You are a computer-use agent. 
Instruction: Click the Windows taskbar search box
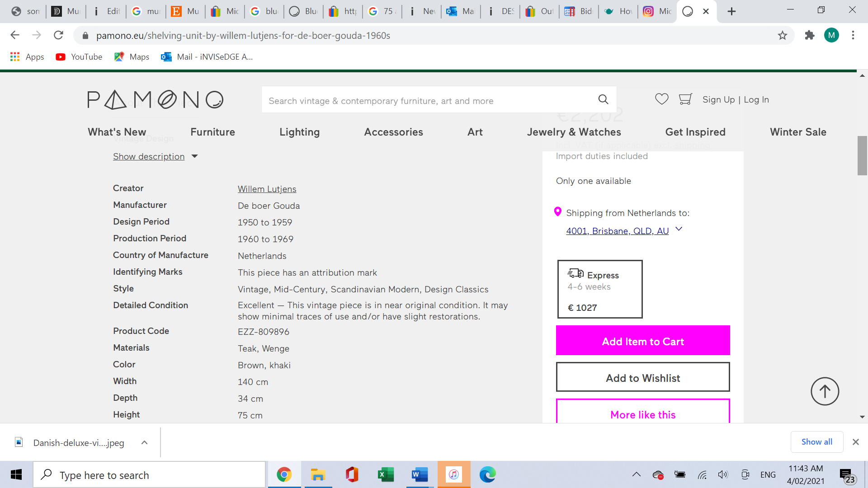pos(149,475)
